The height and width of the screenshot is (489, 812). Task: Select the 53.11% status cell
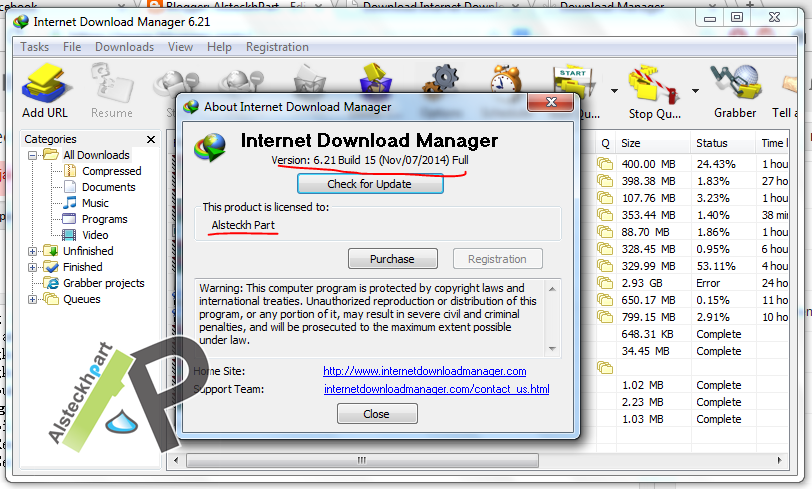coord(716,266)
